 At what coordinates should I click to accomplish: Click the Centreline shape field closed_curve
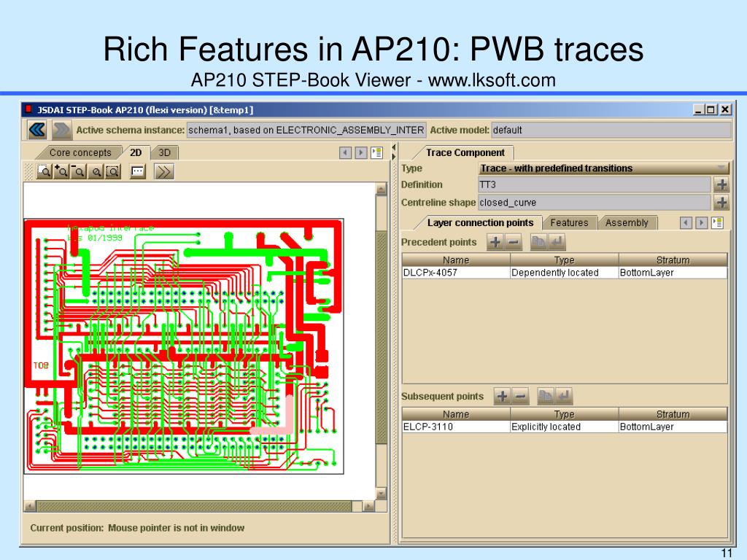coord(595,203)
